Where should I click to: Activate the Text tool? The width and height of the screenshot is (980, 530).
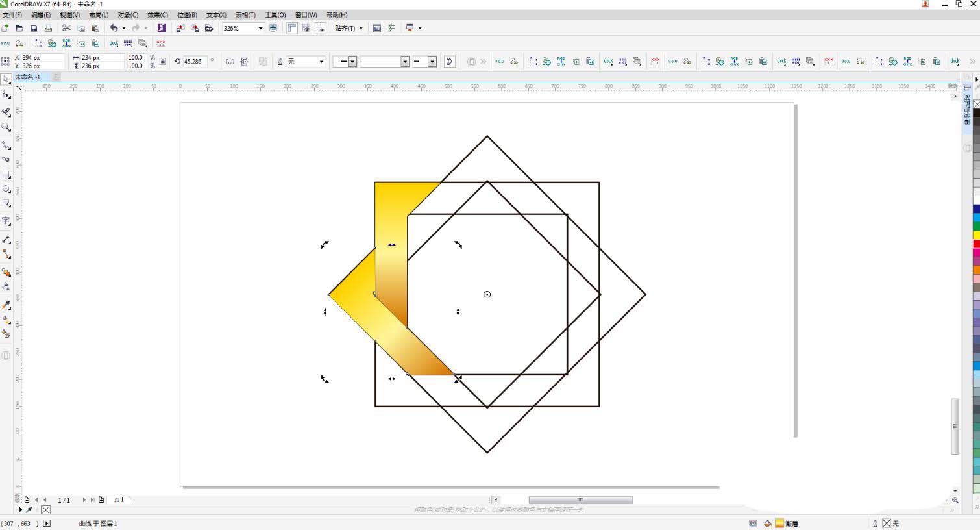[x=6, y=221]
